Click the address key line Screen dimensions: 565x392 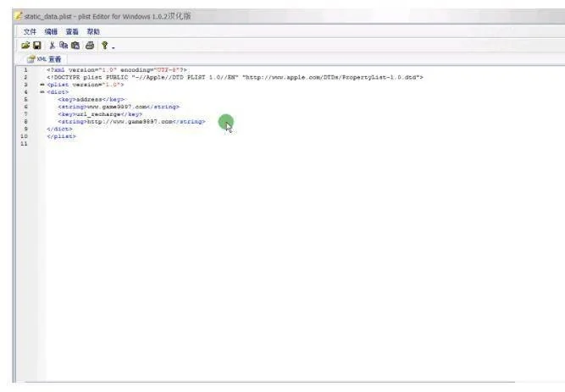(x=91, y=99)
